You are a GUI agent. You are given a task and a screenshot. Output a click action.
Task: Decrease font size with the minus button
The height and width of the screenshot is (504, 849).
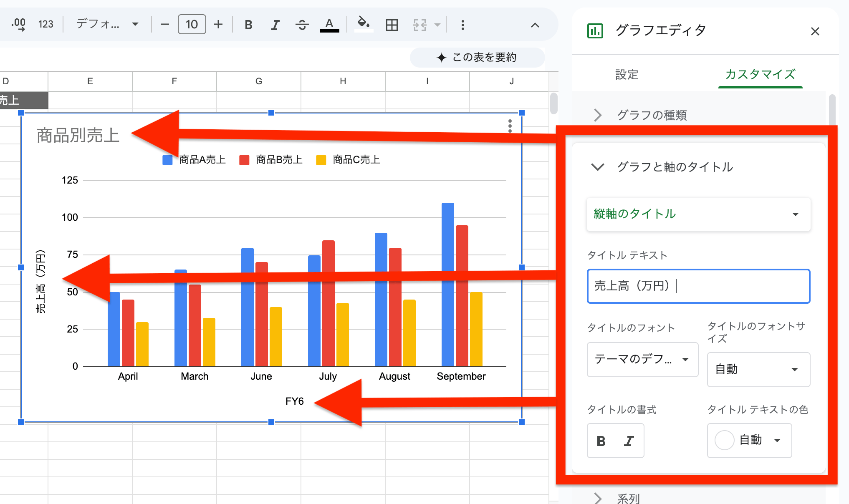point(164,24)
